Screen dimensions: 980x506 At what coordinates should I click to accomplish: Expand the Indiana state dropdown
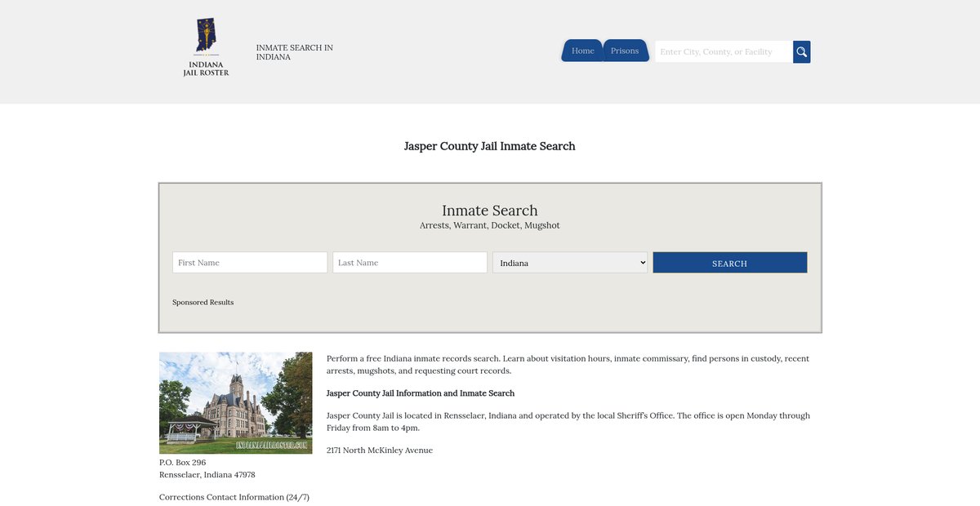570,263
